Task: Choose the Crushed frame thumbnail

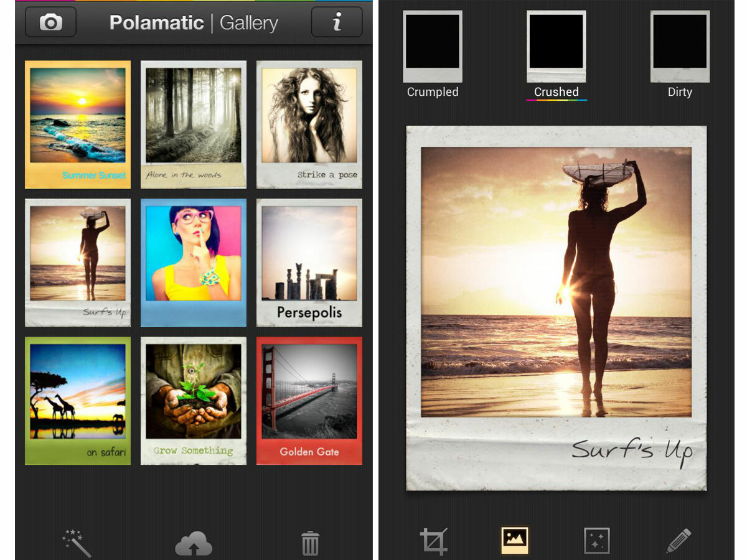Action: coord(557,46)
